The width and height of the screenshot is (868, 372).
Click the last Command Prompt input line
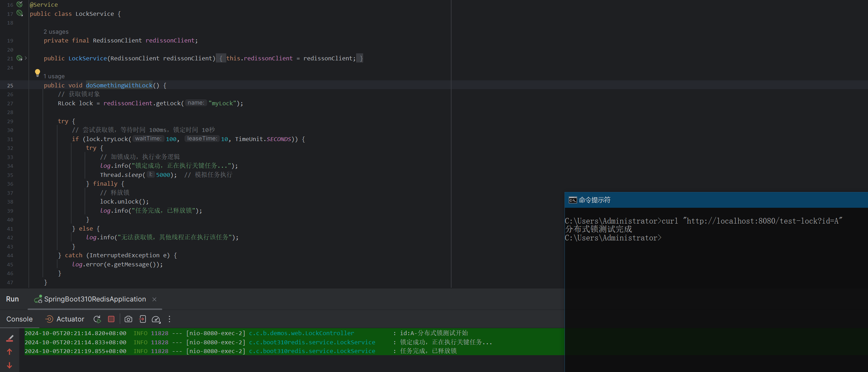point(613,238)
